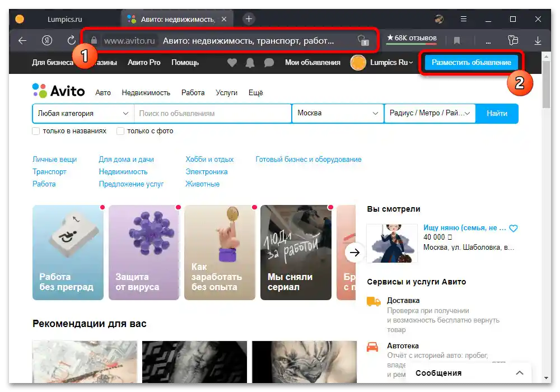Open Хобби и отдых category
This screenshot has height=392, width=560.
tap(209, 159)
